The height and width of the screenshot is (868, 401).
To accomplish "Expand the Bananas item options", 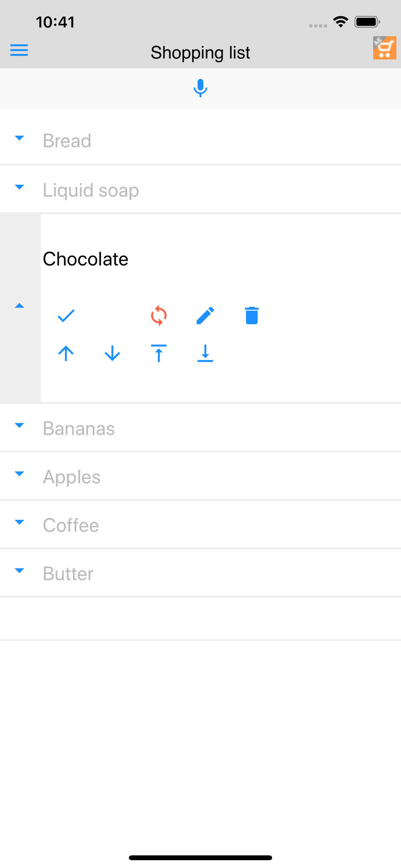I will pyautogui.click(x=20, y=425).
